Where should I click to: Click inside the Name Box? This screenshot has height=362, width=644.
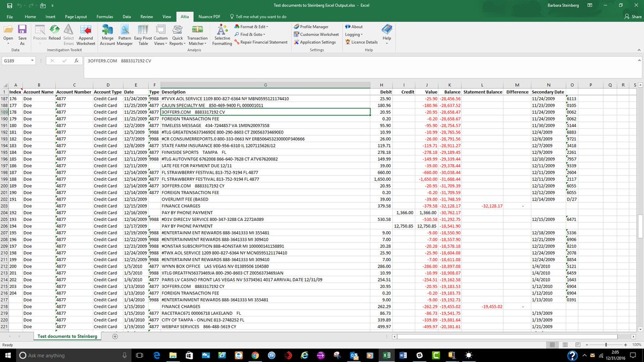17,62
